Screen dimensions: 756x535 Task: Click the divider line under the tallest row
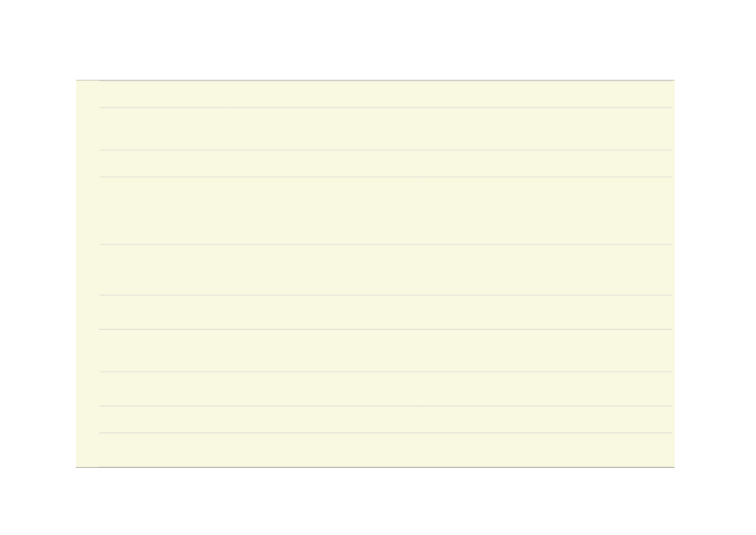(x=385, y=244)
